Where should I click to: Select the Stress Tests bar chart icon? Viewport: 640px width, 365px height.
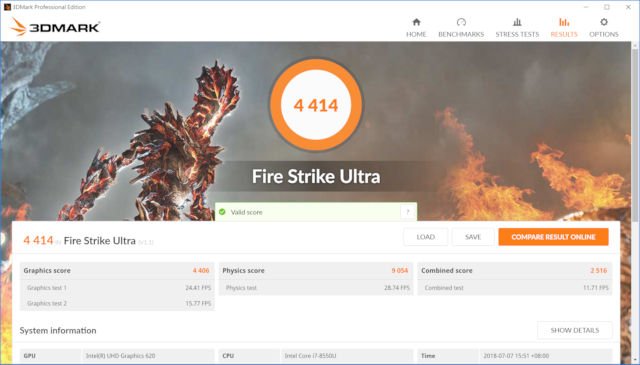click(x=517, y=22)
